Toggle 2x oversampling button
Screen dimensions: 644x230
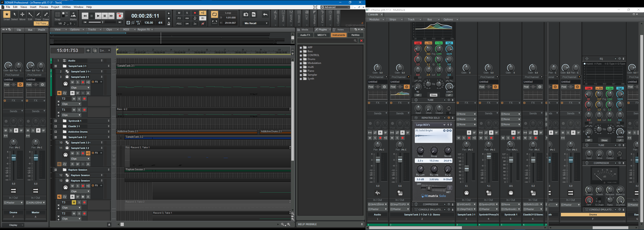tap(195, 24)
